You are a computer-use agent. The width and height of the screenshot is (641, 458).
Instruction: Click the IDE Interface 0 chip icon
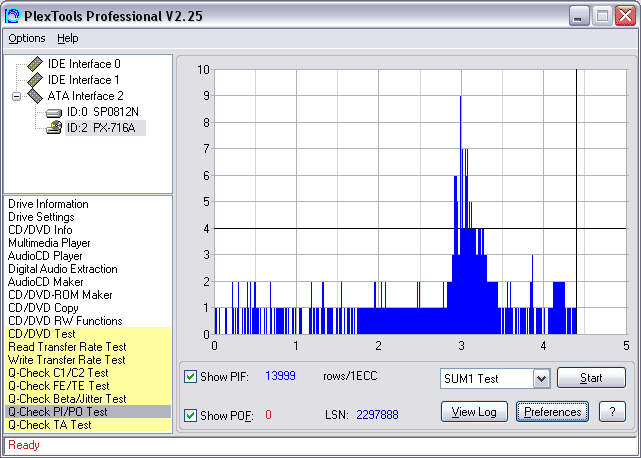pyautogui.click(x=35, y=64)
